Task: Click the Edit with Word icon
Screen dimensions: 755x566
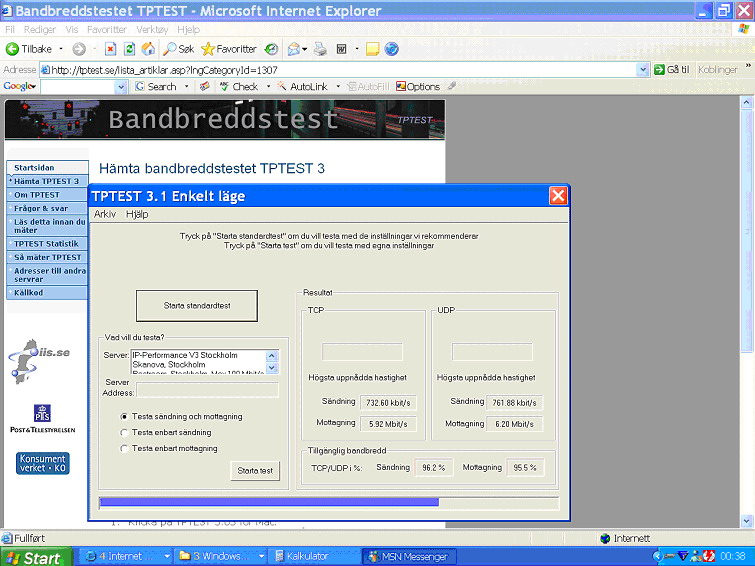Action: (341, 49)
